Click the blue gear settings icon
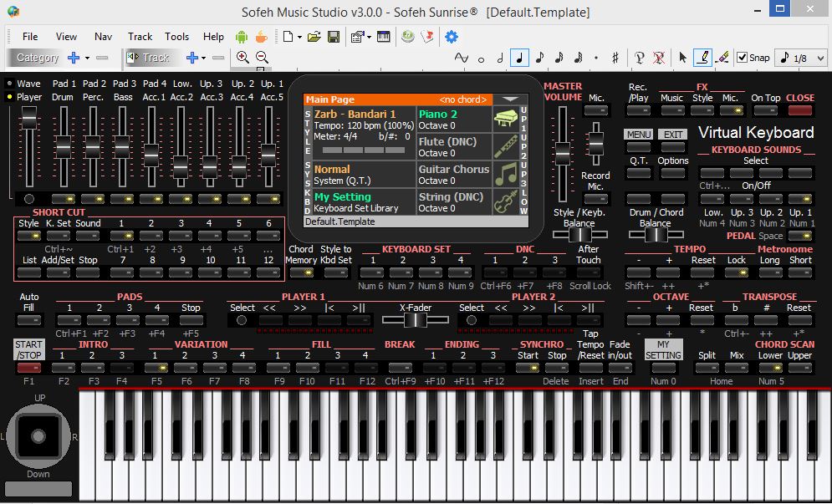Image resolution: width=832 pixels, height=504 pixels. click(451, 36)
